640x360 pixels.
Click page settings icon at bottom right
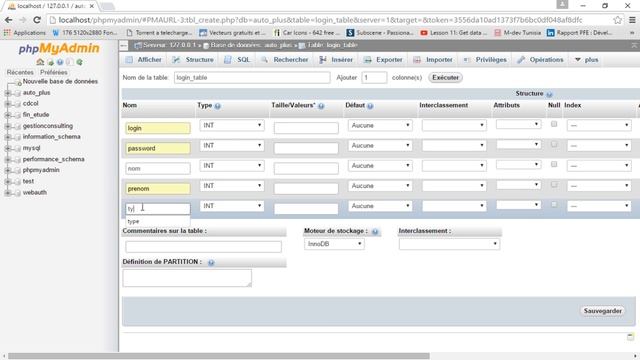click(x=630, y=337)
